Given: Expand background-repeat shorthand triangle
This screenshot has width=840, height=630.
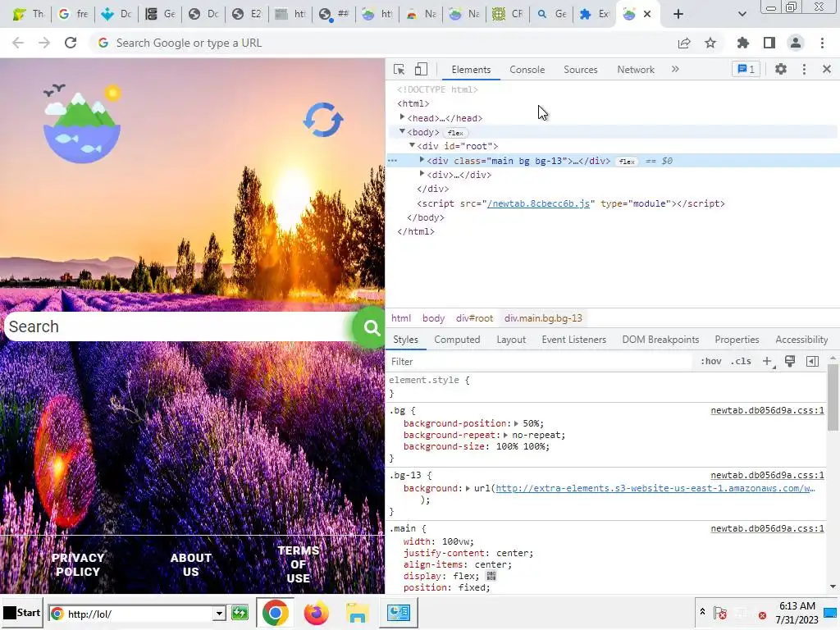Looking at the screenshot, I should (x=505, y=435).
